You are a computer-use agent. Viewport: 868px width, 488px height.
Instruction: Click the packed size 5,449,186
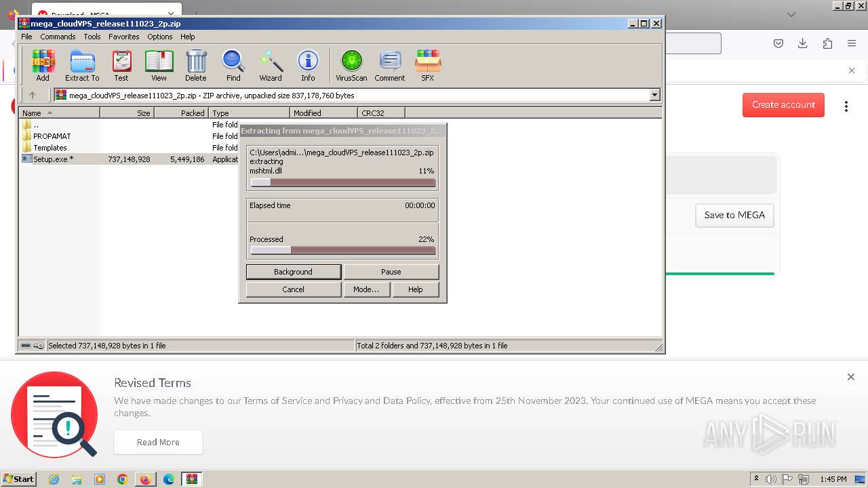click(x=187, y=159)
